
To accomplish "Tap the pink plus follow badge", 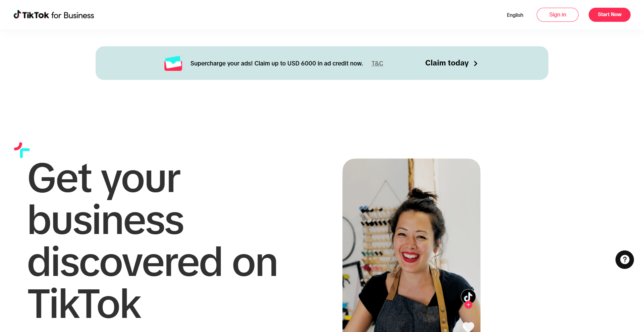I will click(468, 305).
